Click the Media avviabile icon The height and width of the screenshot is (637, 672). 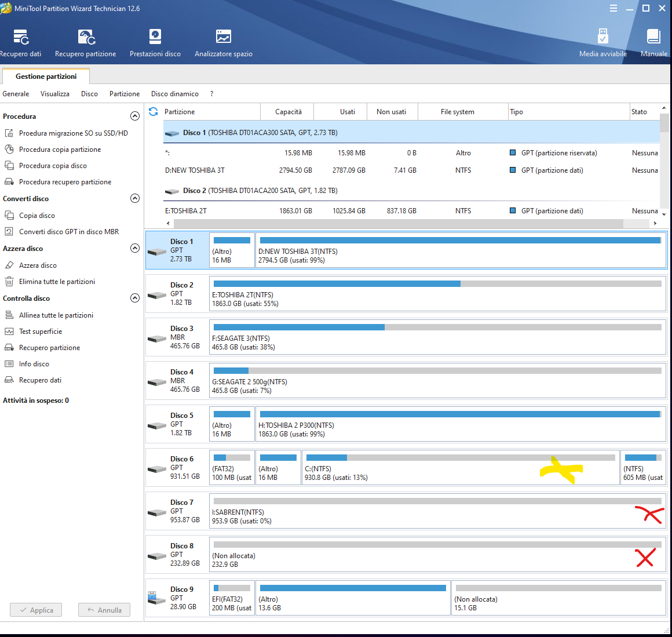pyautogui.click(x=602, y=43)
